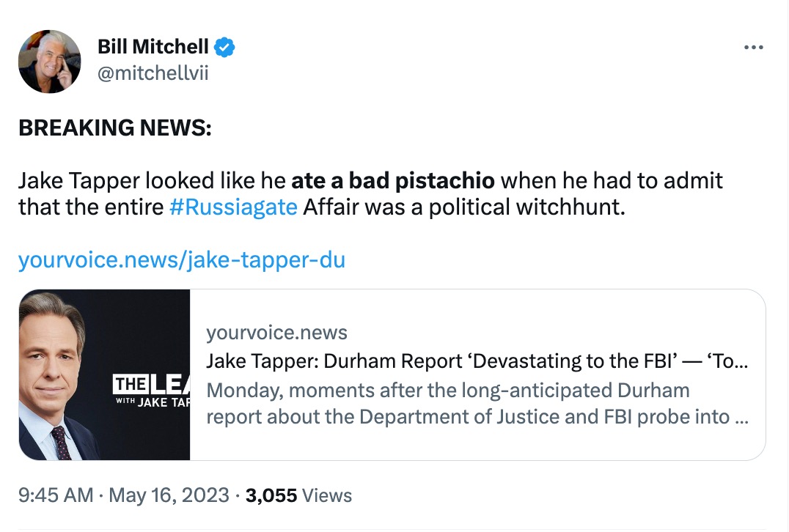Image resolution: width=789 pixels, height=532 pixels.
Task: Open the three-dot more options menu
Action: pos(753,48)
